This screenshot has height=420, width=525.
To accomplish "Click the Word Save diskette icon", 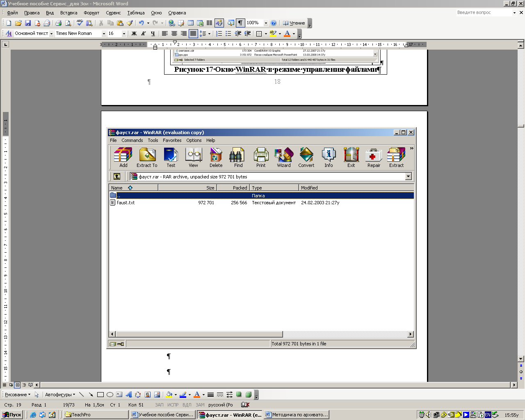I will coord(27,23).
